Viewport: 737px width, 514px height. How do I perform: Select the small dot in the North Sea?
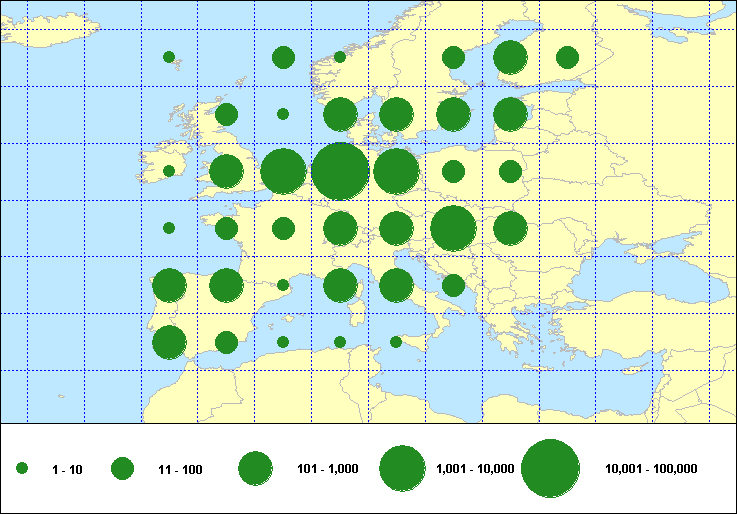tap(283, 114)
